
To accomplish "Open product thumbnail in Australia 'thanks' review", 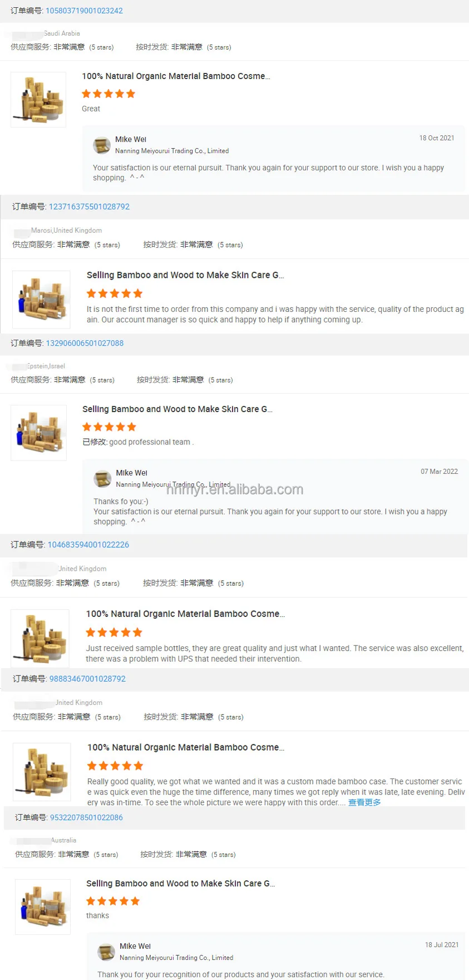I will tap(43, 907).
